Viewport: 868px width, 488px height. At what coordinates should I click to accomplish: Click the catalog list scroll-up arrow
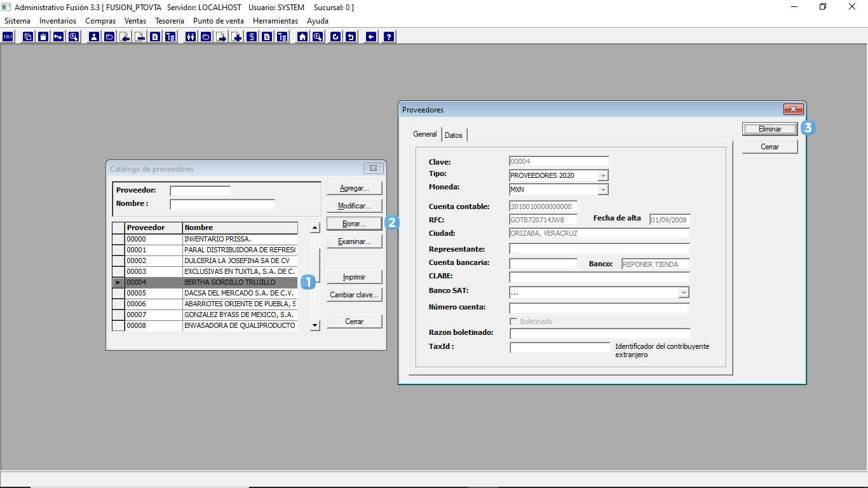315,227
